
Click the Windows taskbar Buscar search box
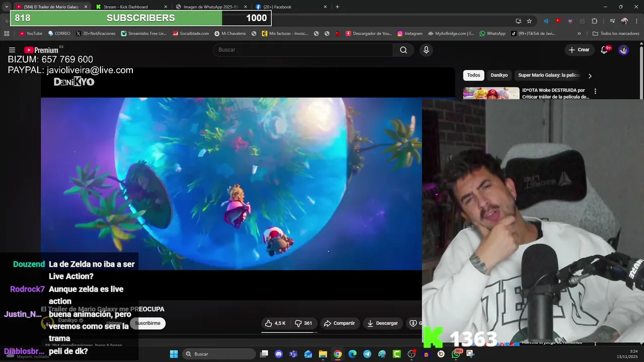(x=218, y=354)
